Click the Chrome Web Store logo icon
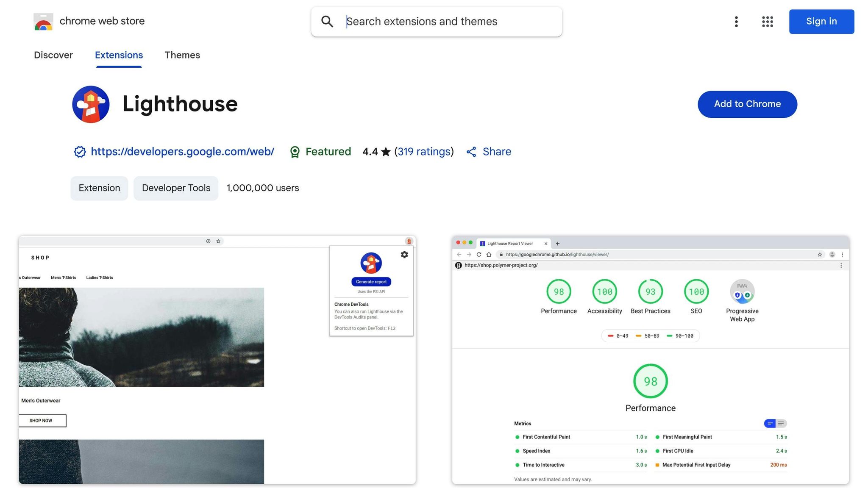This screenshot has height=488, width=868. click(x=43, y=22)
